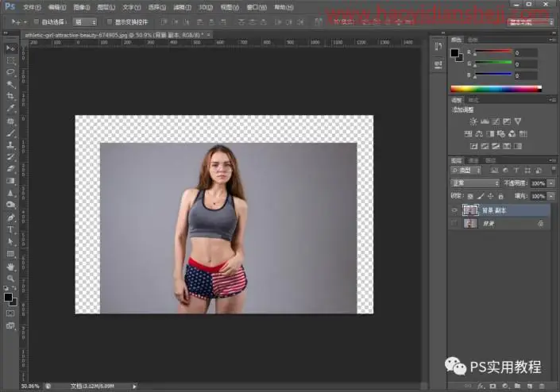The width and height of the screenshot is (560, 392).
Task: Hide the 背景 副本 layer
Action: coord(454,210)
